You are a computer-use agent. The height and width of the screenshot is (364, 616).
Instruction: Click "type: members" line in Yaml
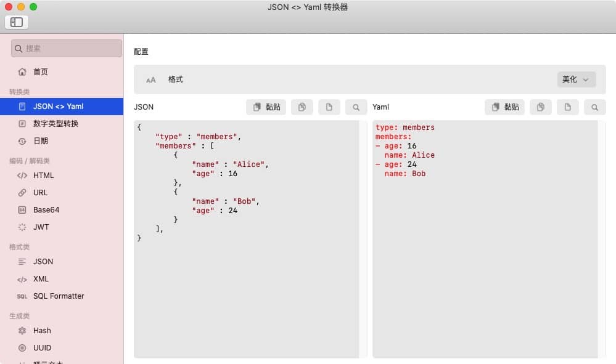(405, 127)
